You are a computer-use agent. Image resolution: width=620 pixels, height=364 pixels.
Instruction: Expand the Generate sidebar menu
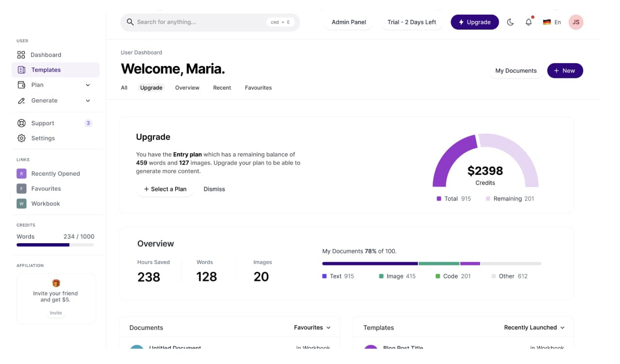88,100
